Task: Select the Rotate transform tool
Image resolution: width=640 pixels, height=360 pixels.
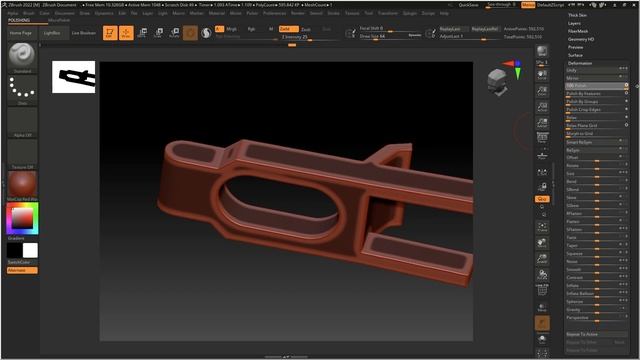Action: tap(174, 33)
